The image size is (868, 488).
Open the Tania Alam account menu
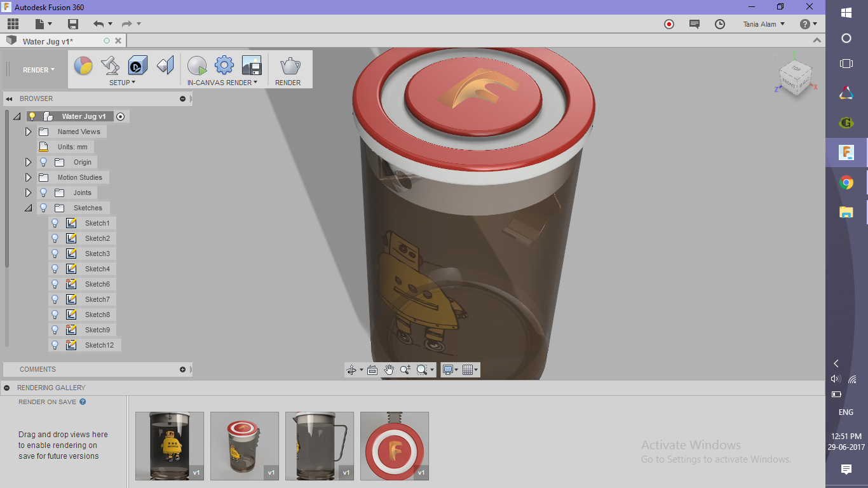[x=764, y=24]
